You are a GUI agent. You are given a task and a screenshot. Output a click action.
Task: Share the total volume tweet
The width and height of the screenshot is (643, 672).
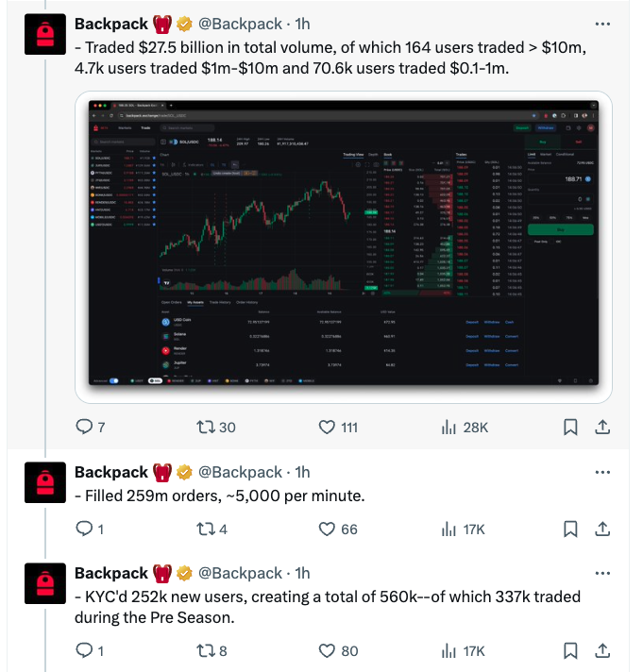(602, 427)
